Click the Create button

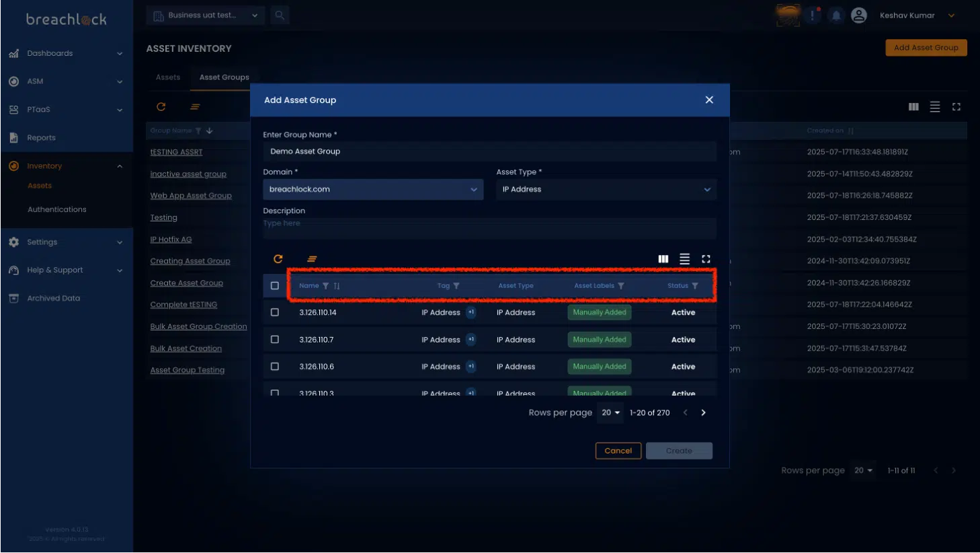click(679, 451)
